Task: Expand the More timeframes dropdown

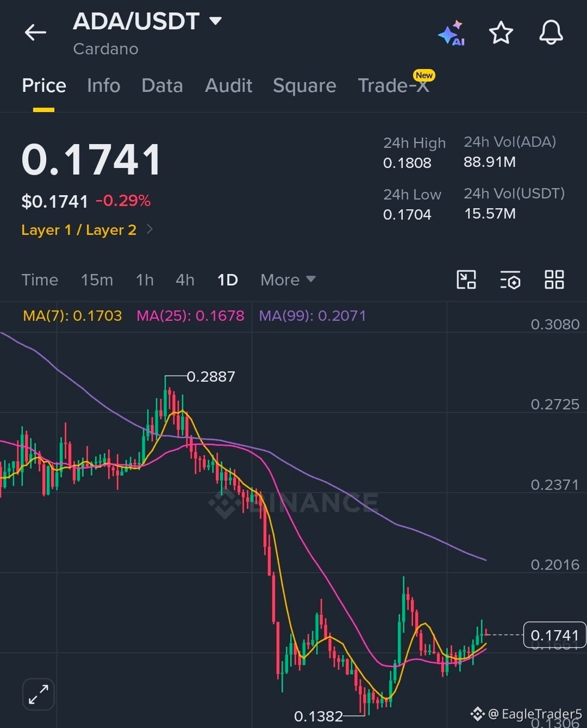Action: (x=288, y=279)
